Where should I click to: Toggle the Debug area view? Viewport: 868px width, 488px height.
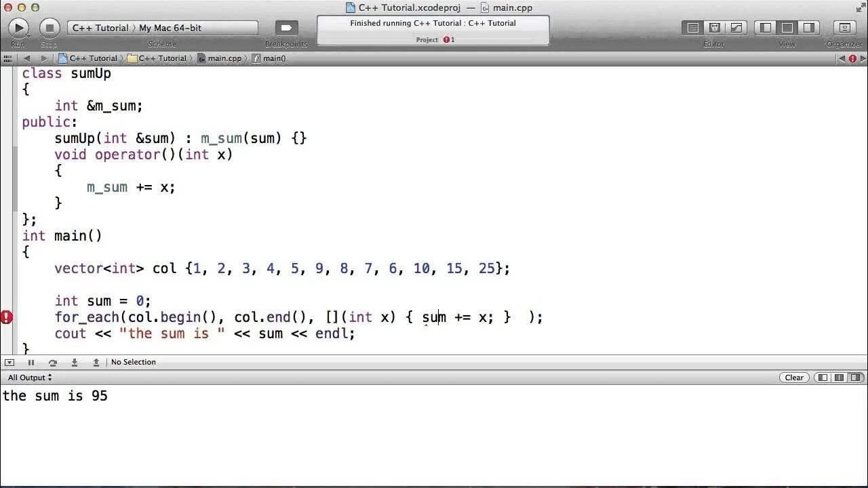pos(787,28)
